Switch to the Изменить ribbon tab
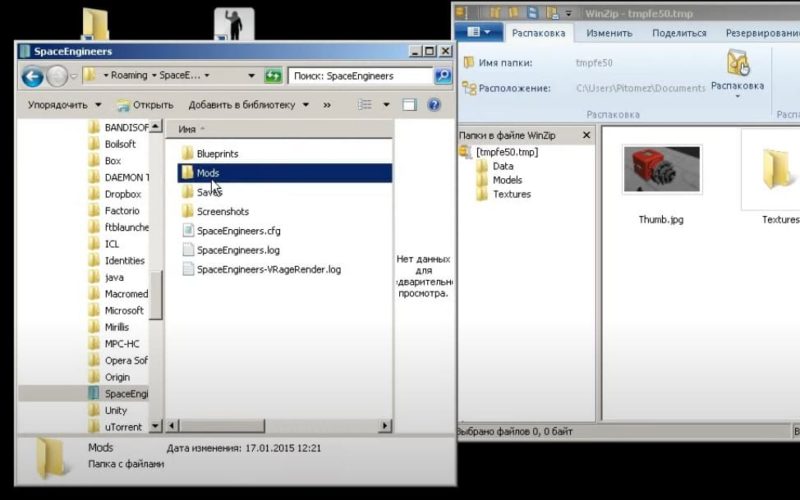The image size is (800, 500). (x=608, y=33)
